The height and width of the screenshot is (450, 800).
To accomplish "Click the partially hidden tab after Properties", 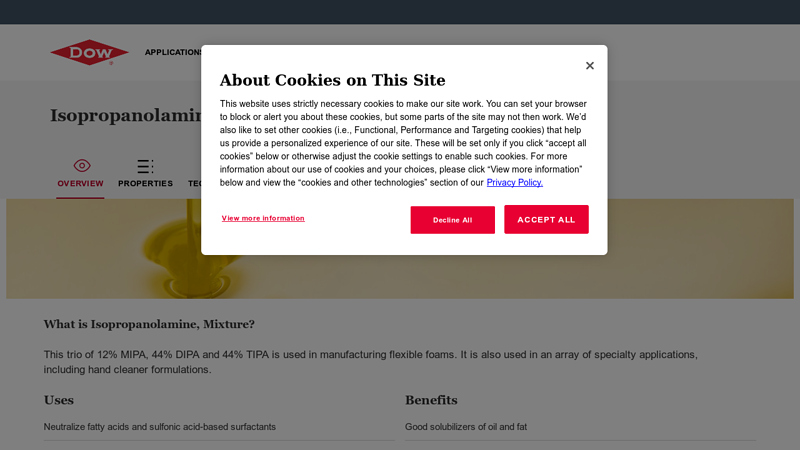I will [x=194, y=184].
